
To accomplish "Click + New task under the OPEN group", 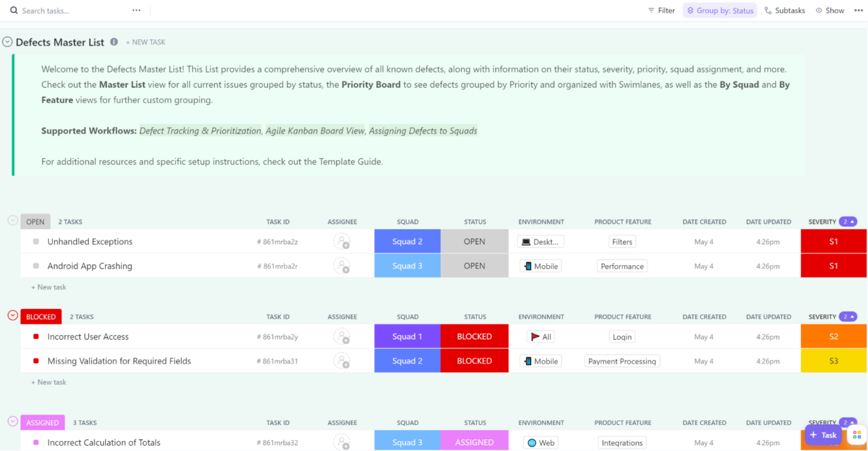I will point(49,287).
